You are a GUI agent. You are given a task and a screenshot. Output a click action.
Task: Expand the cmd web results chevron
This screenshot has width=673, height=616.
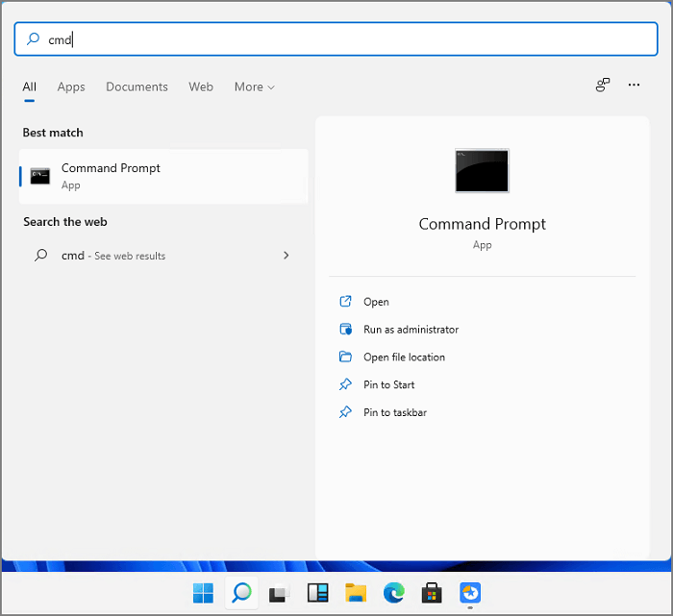click(286, 256)
